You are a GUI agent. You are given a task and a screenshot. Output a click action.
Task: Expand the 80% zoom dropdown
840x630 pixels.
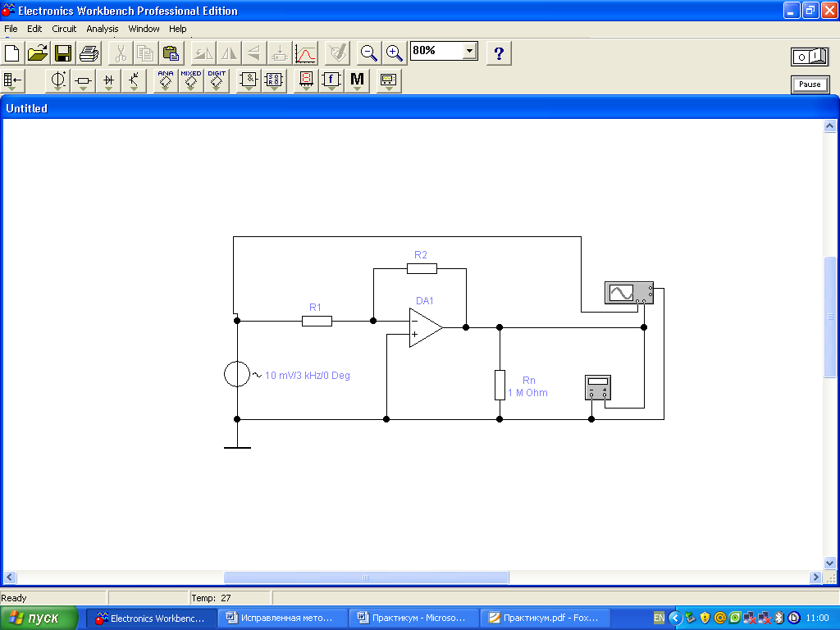point(469,51)
